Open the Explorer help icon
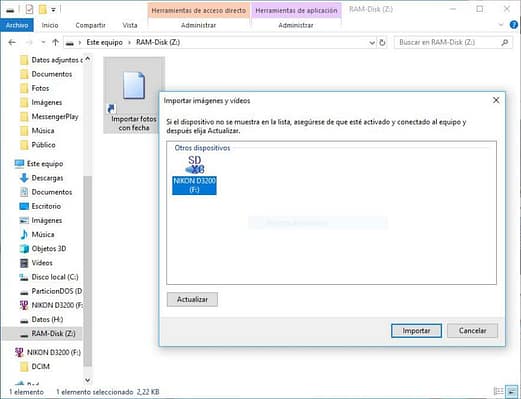 pyautogui.click(x=514, y=25)
